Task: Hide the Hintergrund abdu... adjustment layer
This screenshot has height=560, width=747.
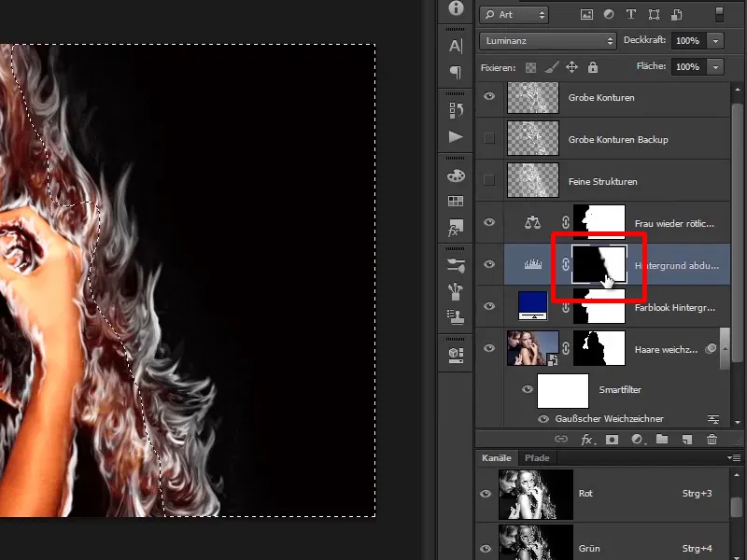Action: [489, 264]
